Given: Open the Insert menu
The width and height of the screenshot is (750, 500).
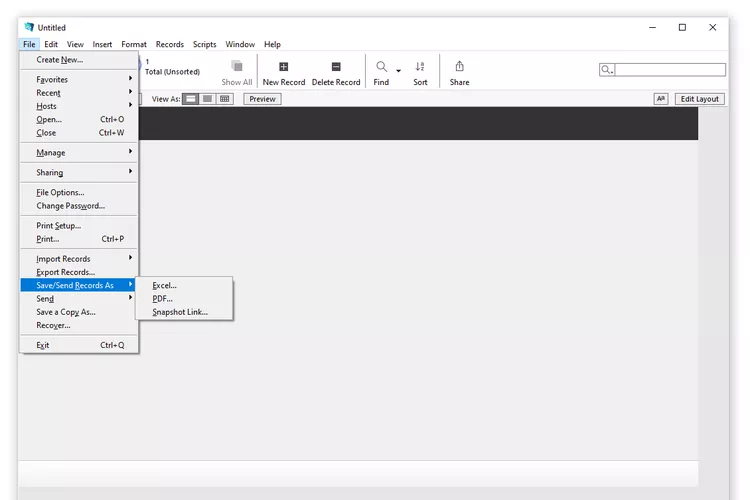Looking at the screenshot, I should [102, 44].
